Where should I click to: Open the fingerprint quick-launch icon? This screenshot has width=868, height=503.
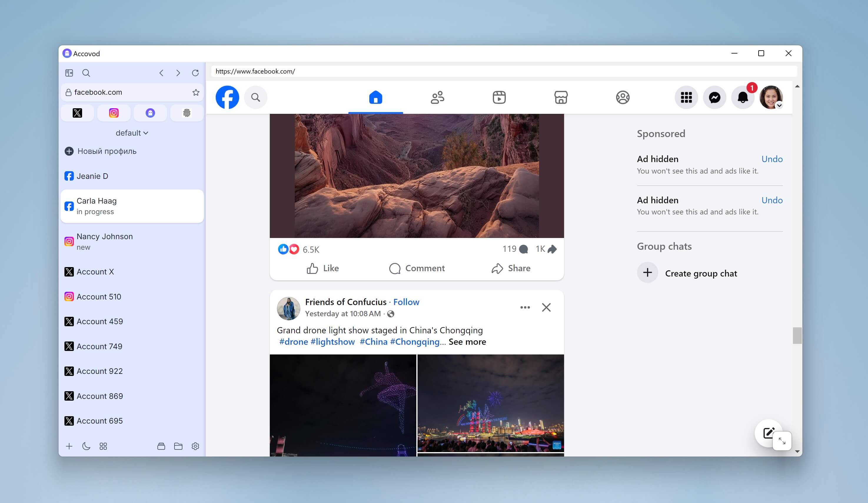187,113
